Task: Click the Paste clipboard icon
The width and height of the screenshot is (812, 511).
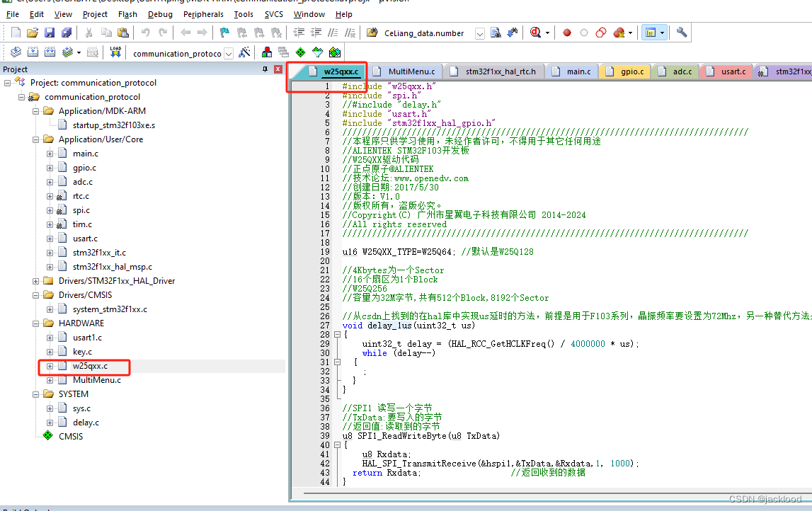Action: point(123,33)
